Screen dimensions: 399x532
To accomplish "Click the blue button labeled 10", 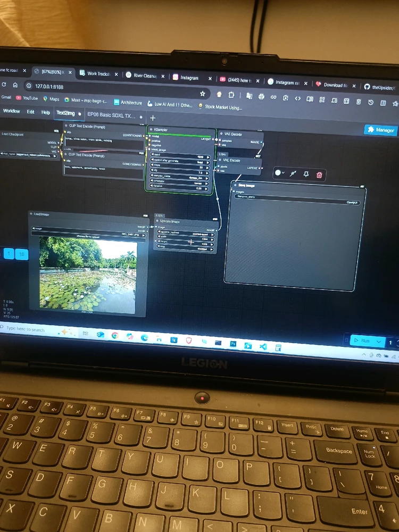I will click(22, 254).
